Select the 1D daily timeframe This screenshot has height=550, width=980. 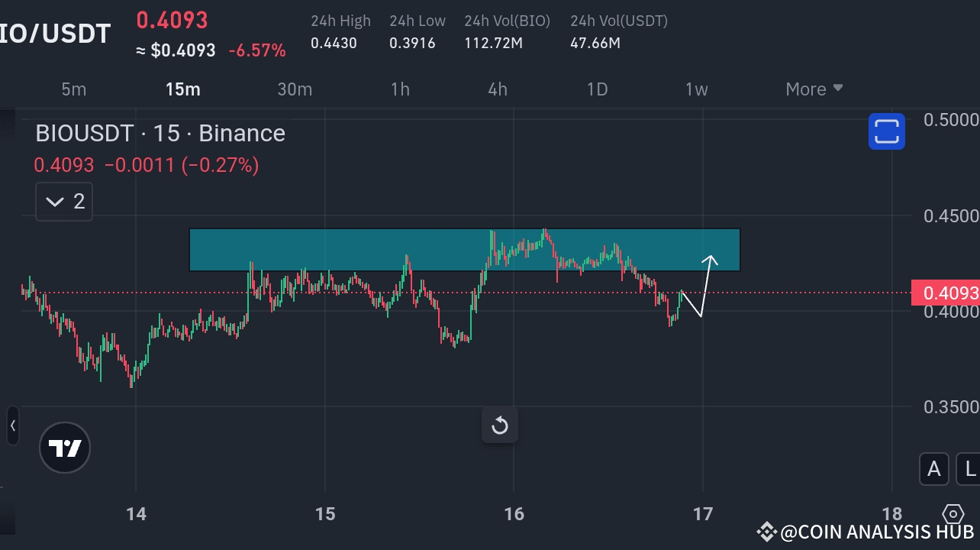tap(597, 89)
